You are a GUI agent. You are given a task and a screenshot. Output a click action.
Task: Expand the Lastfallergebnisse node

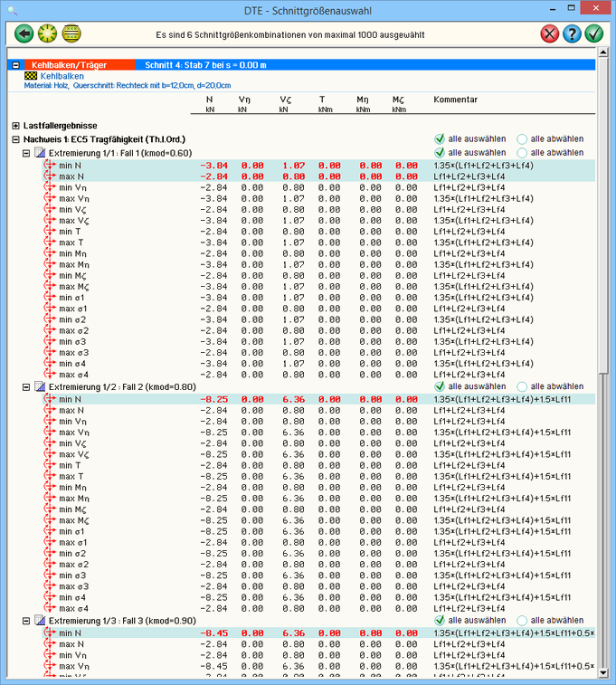[15, 125]
